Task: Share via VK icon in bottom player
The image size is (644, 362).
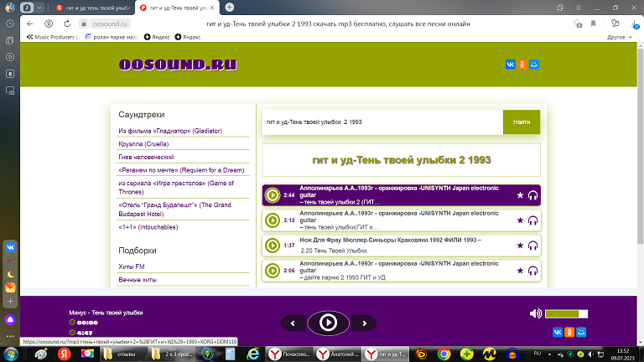Action: click(558, 332)
